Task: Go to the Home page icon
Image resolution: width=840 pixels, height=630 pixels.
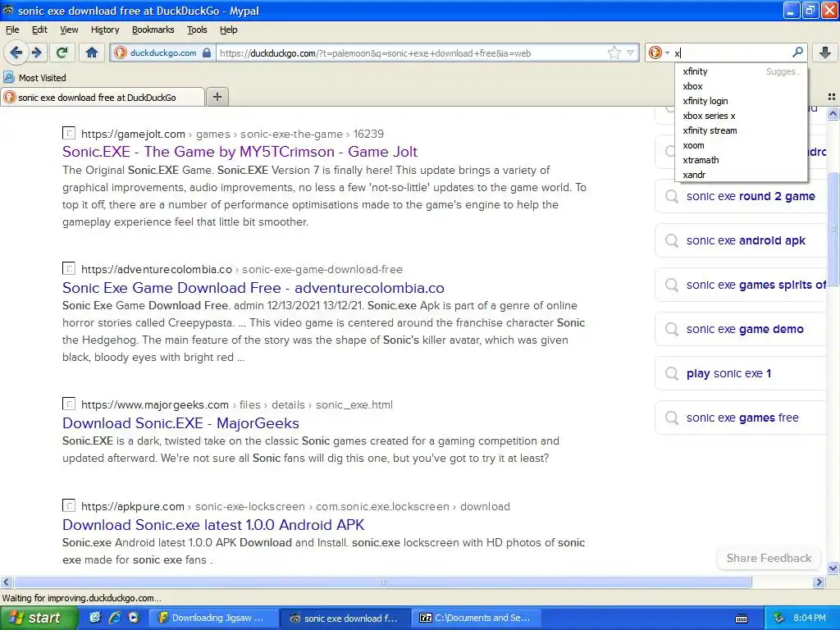Action: (x=92, y=52)
